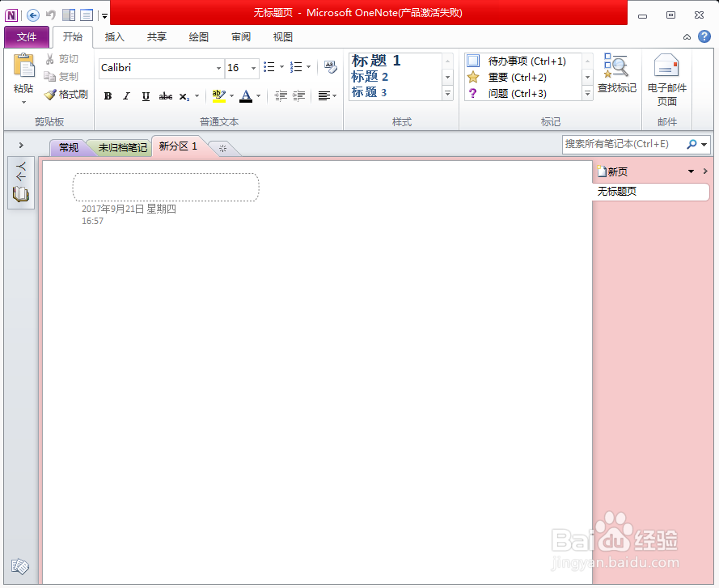Open the Calibri font name dropdown
Viewport: 719px width, 588px height.
coord(218,68)
